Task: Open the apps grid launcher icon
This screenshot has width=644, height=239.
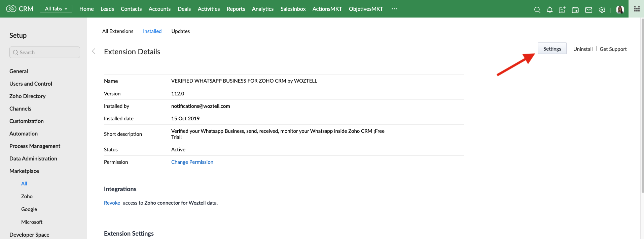Action: click(x=637, y=9)
